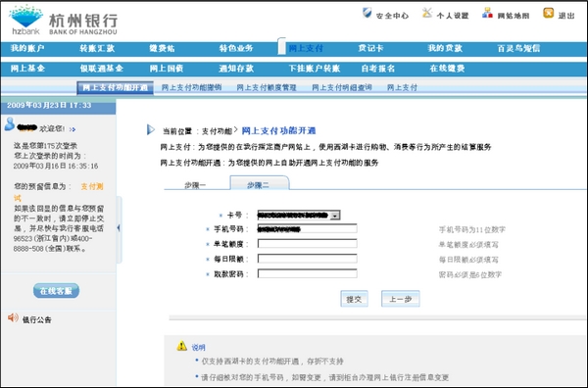The width and height of the screenshot is (588, 388).
Task: Click the Bank of Hangzhou logo
Action: 64,21
